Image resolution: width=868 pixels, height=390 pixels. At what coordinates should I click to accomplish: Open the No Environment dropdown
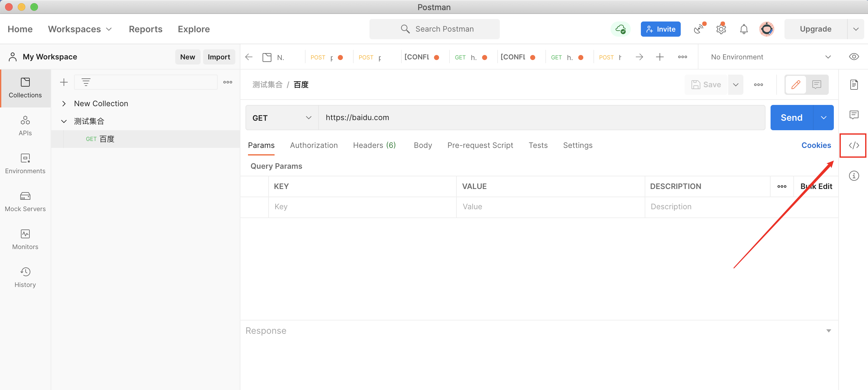(770, 57)
